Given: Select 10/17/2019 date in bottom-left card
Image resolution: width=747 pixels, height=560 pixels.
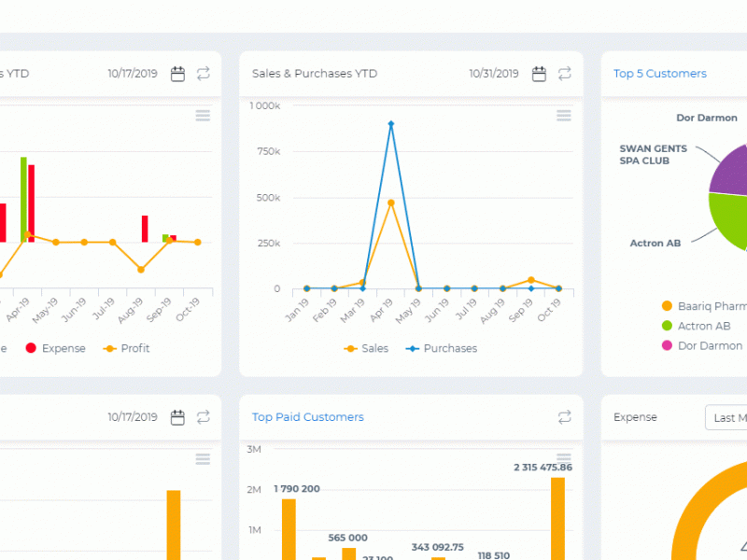Looking at the screenshot, I should coord(133,417).
